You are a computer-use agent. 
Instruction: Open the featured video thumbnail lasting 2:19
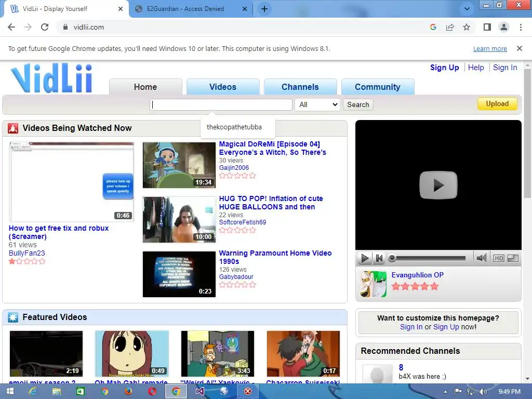coord(46,353)
